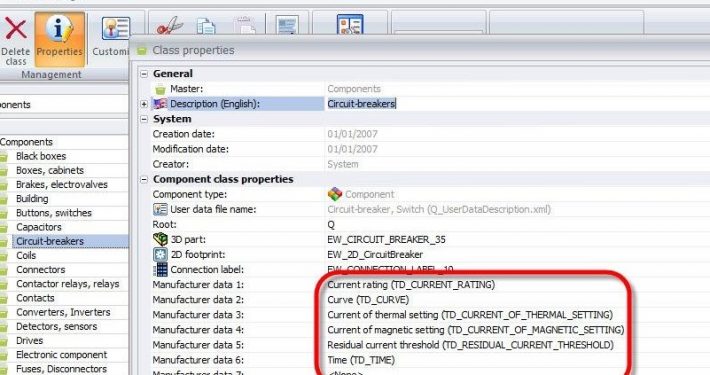Viewport: 710px width, 375px height.
Task: Click the Copy documents icon
Action: 206,26
